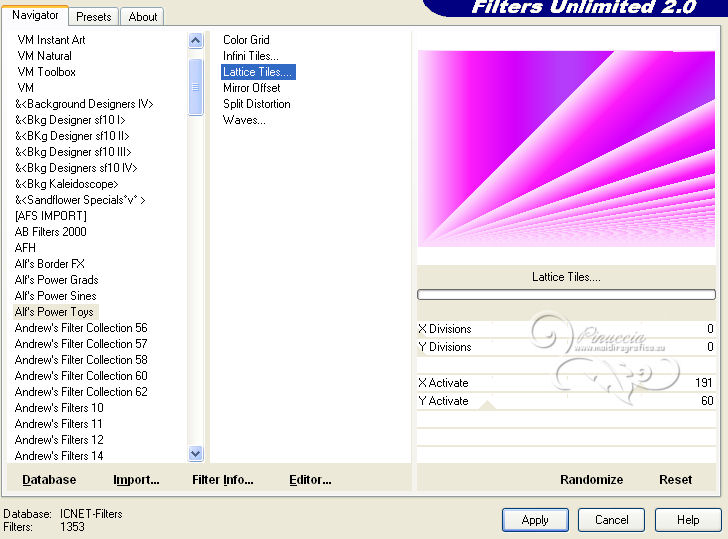Viewport: 728px width, 539px height.
Task: Select Andrew's Filters 10 category
Action: click(59, 408)
